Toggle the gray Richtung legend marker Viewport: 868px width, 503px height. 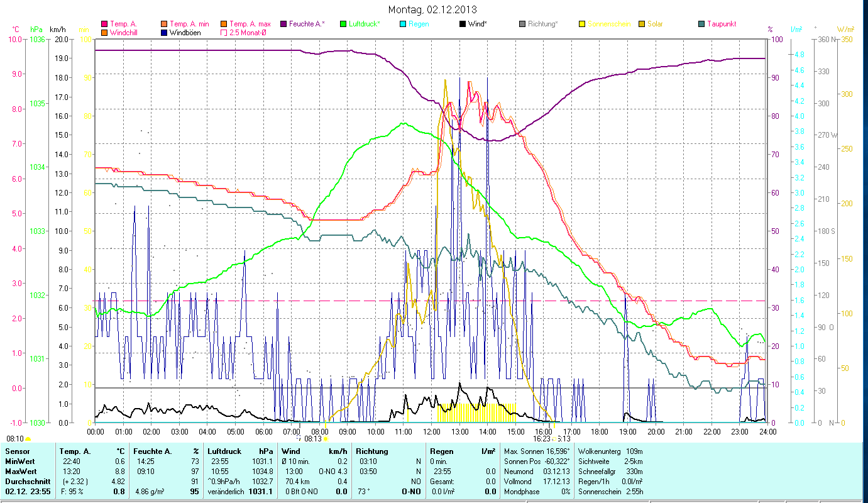tap(522, 24)
